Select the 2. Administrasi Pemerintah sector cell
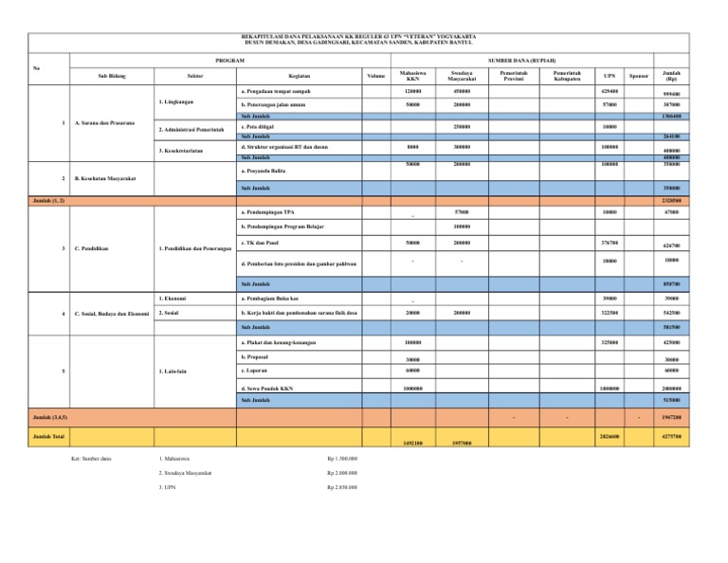The width and height of the screenshot is (728, 563). 195,130
